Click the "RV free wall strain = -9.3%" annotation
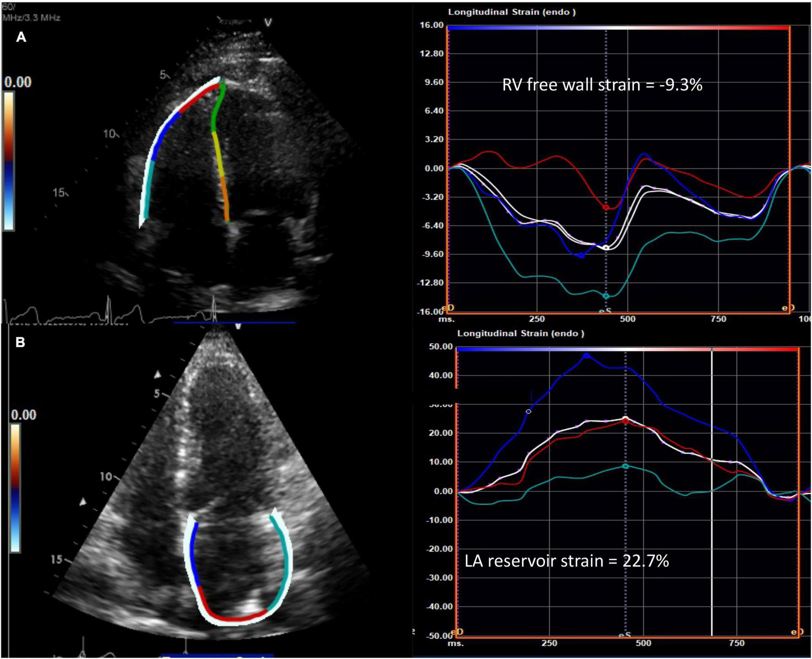The height and width of the screenshot is (659, 812). 602,85
